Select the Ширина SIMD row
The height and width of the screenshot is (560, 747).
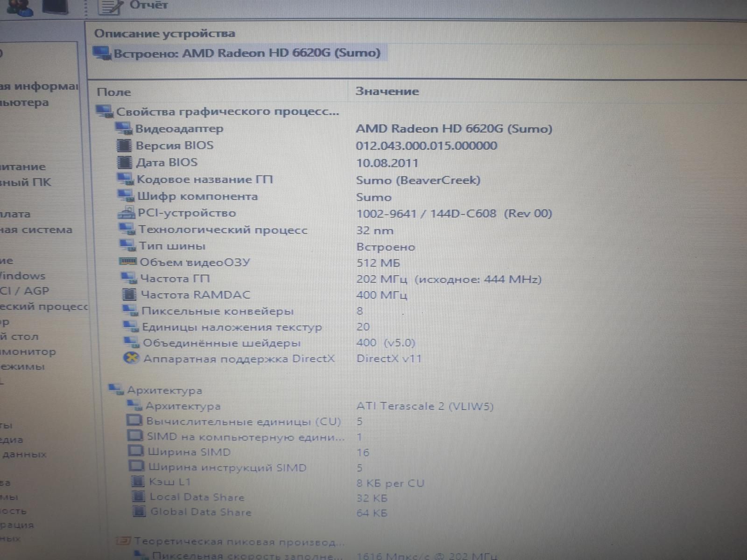tap(249, 452)
